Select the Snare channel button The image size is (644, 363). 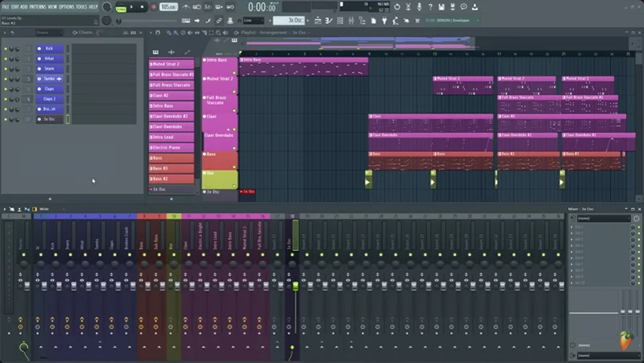pyautogui.click(x=49, y=69)
